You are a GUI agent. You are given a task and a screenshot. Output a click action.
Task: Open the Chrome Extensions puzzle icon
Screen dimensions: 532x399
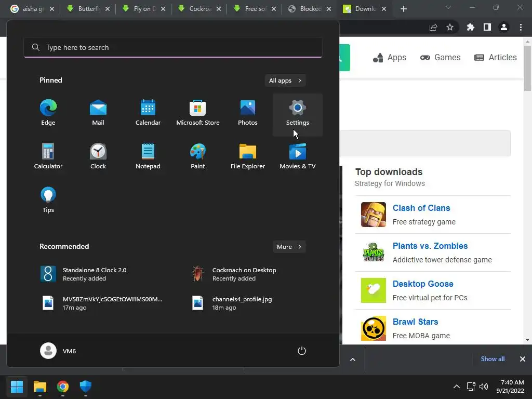(x=471, y=28)
